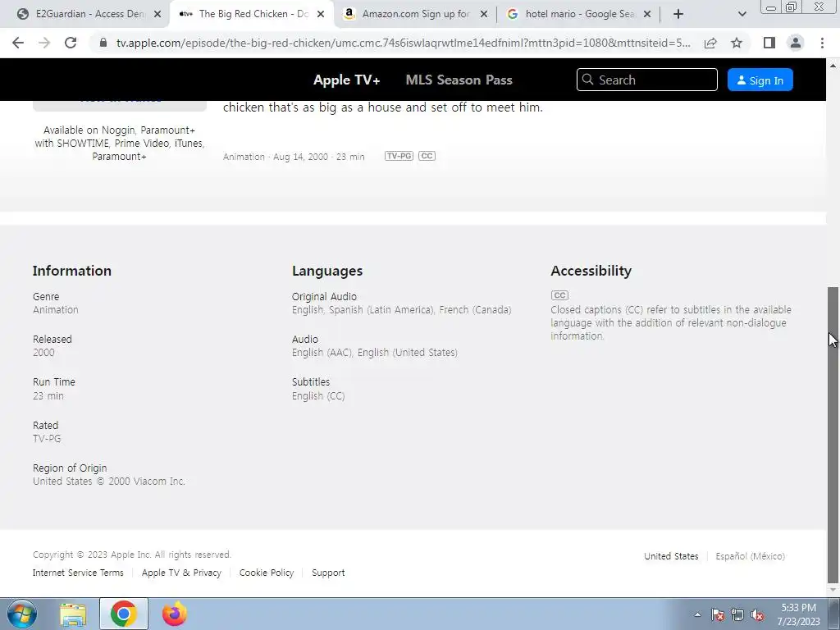The image size is (840, 630).
Task: Click the English (CC) subtitles text
Action: coord(318,396)
